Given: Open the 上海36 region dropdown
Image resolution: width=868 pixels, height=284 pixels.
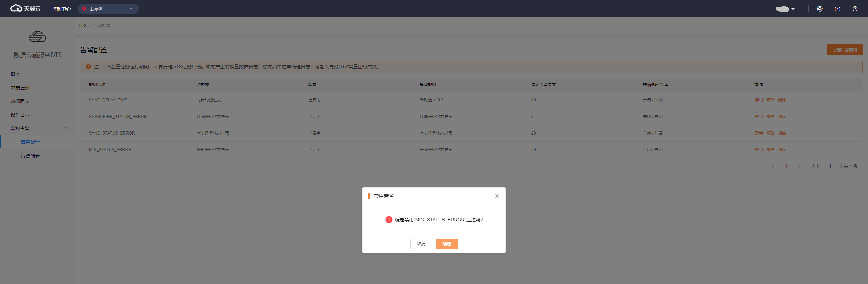Looking at the screenshot, I should coord(108,9).
